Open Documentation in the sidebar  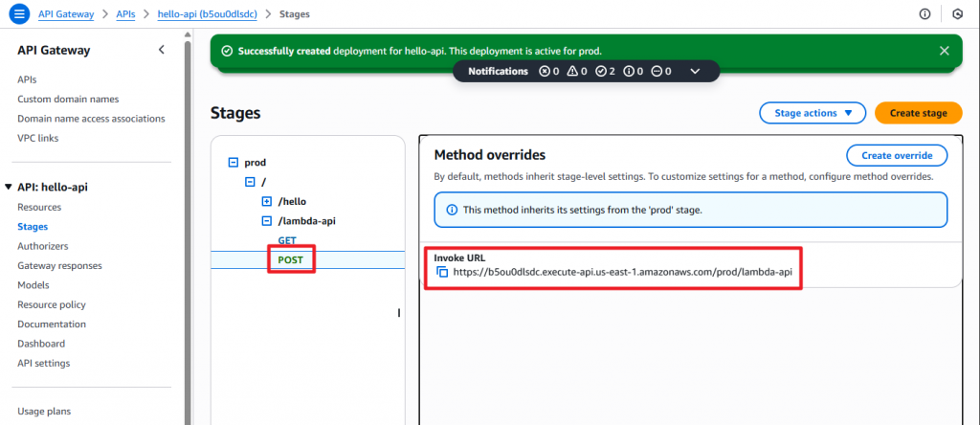point(52,324)
